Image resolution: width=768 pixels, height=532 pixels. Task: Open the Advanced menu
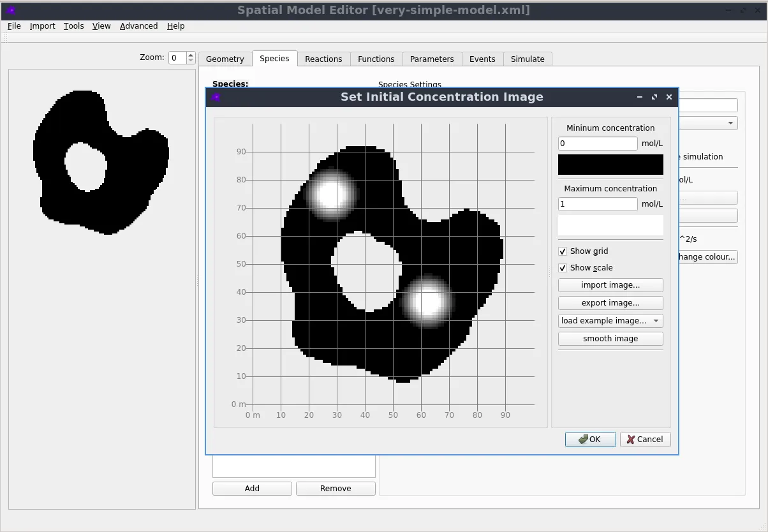(138, 26)
